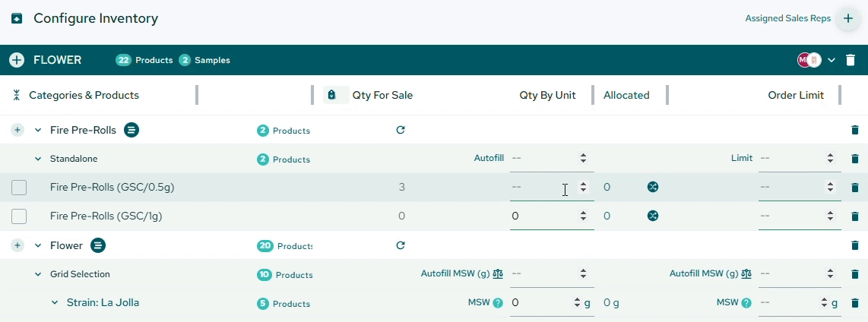868x322 pixels.
Task: Collapse the Grid Selection chevron
Action: click(x=38, y=274)
